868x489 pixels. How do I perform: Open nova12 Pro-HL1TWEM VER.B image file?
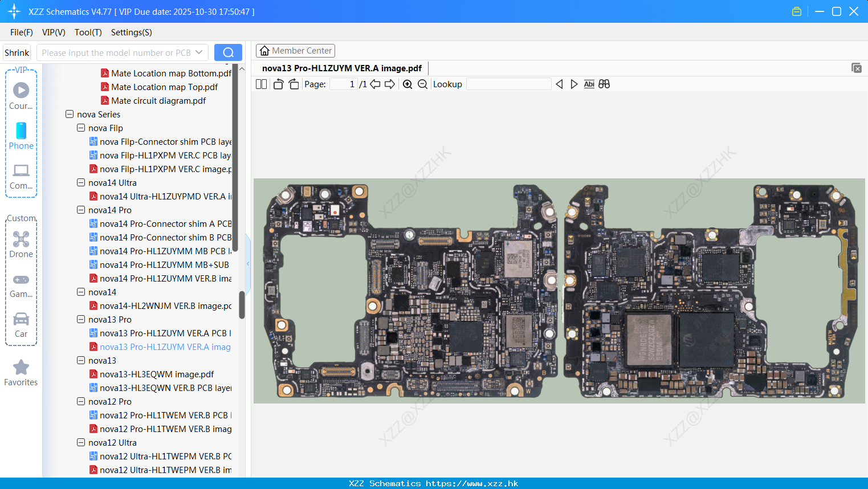[160, 429]
